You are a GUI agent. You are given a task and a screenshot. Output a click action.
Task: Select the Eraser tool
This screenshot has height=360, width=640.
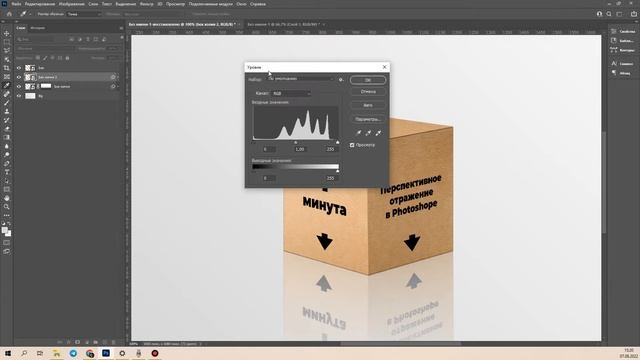[7, 129]
